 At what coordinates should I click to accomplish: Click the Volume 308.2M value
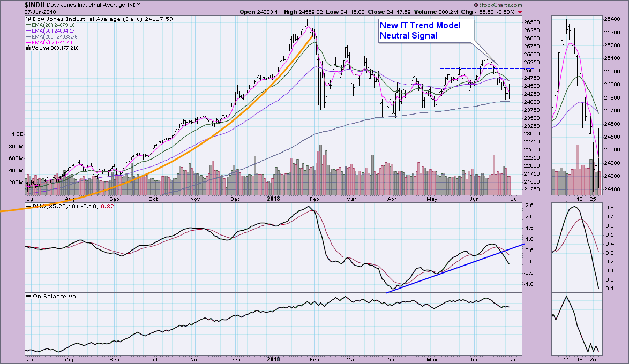[436, 12]
